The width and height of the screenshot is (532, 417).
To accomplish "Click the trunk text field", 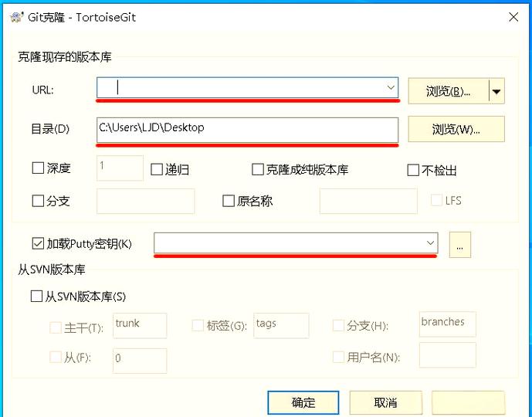I will point(140,325).
